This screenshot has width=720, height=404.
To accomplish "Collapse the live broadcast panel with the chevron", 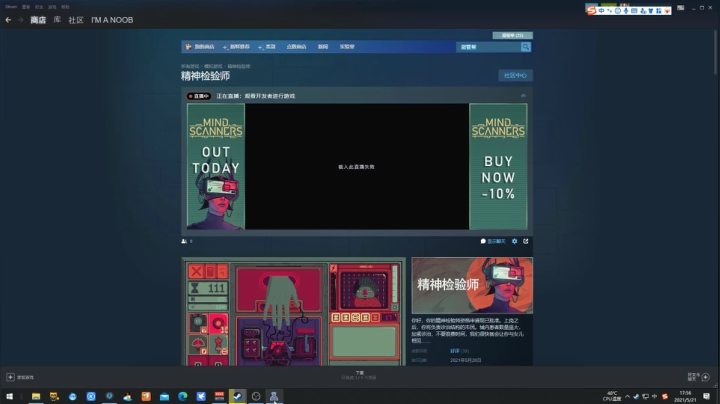I will (523, 95).
